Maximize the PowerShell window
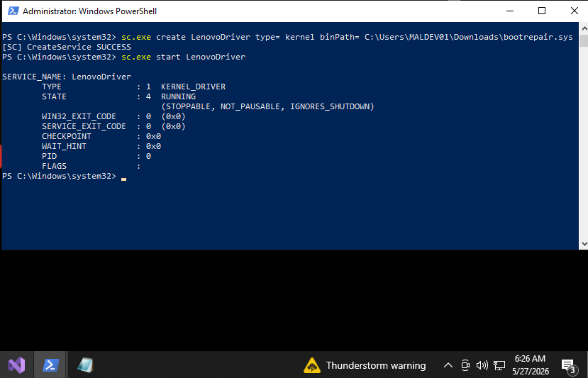 click(541, 11)
